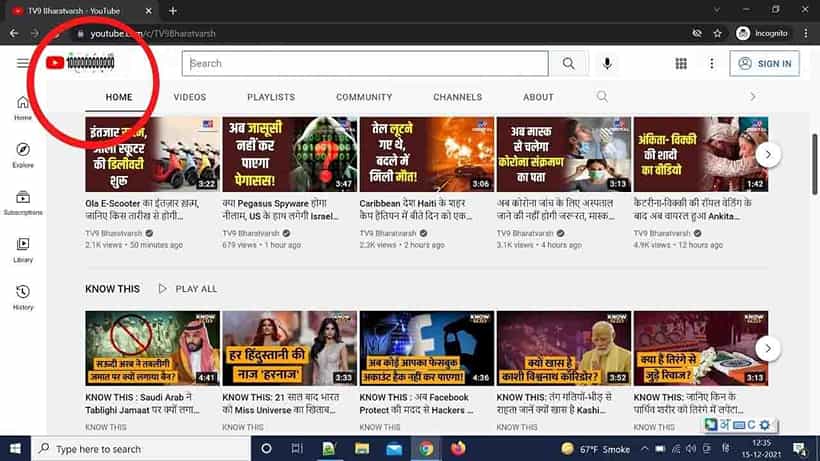820x461 pixels.
Task: Open the YouTube apps grid
Action: click(x=681, y=63)
